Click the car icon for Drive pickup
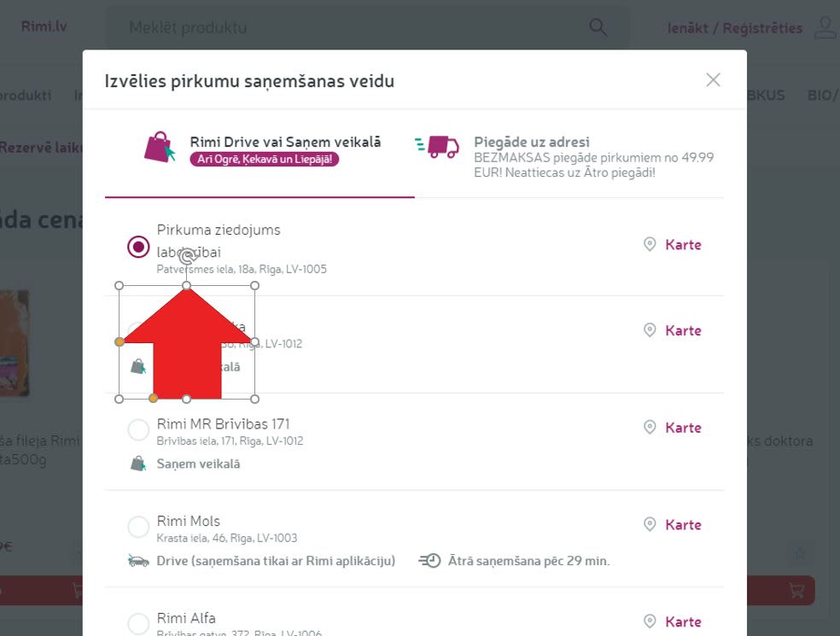 [138, 561]
